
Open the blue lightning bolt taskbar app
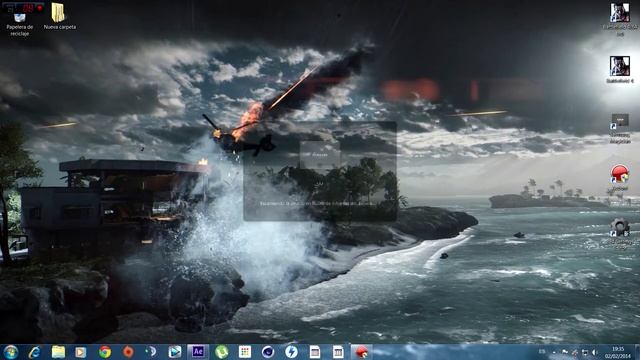tap(291, 352)
